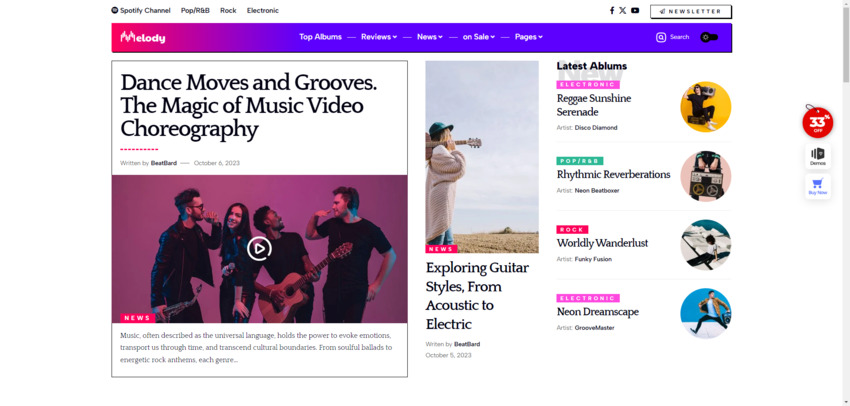Click the NEWS tag on the guitar photo

click(441, 249)
